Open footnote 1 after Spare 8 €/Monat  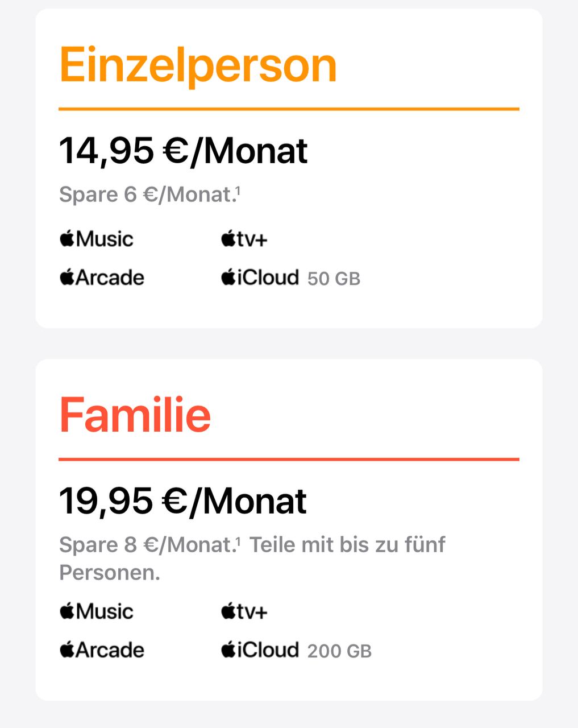coord(238,541)
